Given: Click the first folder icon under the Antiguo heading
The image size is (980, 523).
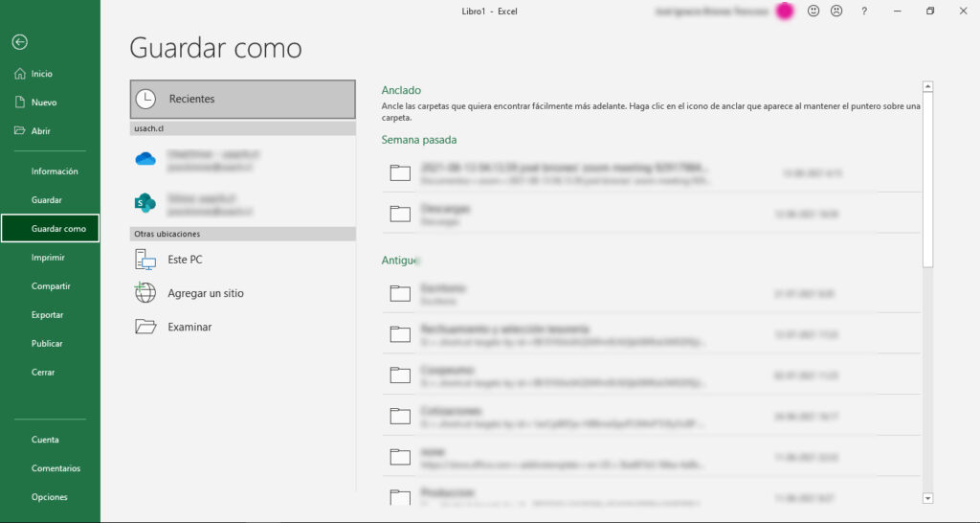Looking at the screenshot, I should (400, 293).
